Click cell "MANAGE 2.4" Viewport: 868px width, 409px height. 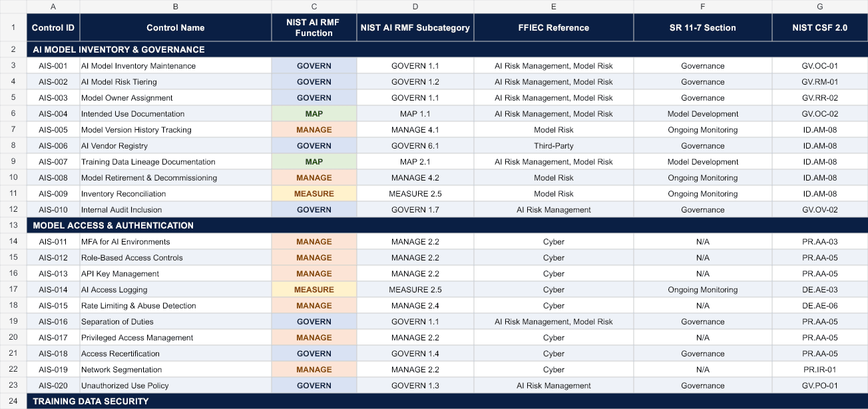point(415,305)
